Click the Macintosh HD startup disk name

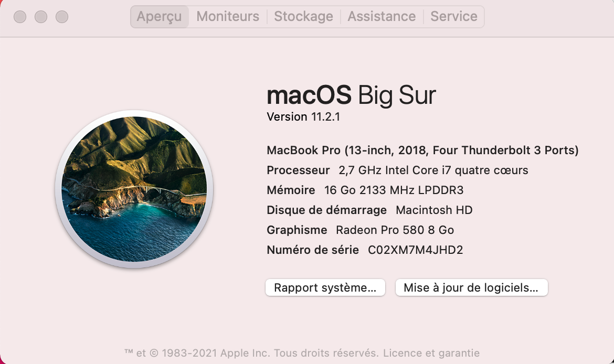pyautogui.click(x=434, y=210)
